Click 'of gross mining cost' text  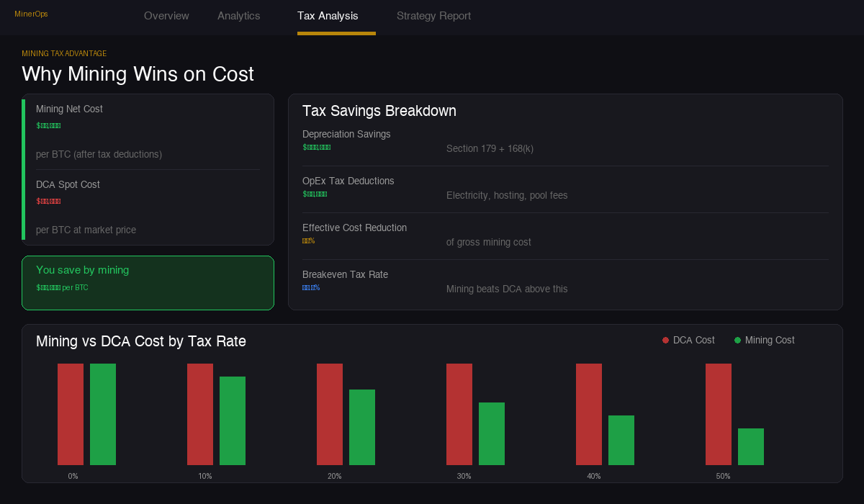489,242
